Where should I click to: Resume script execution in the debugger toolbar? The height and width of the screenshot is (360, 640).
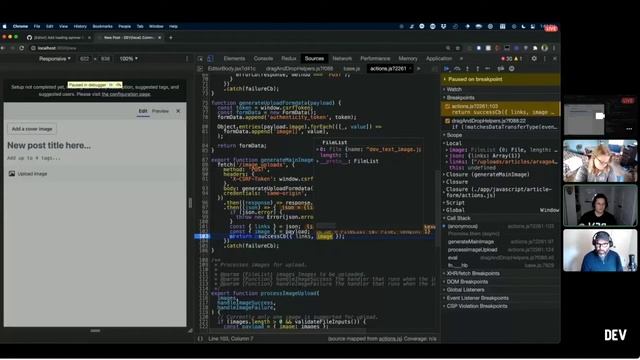tap(447, 69)
